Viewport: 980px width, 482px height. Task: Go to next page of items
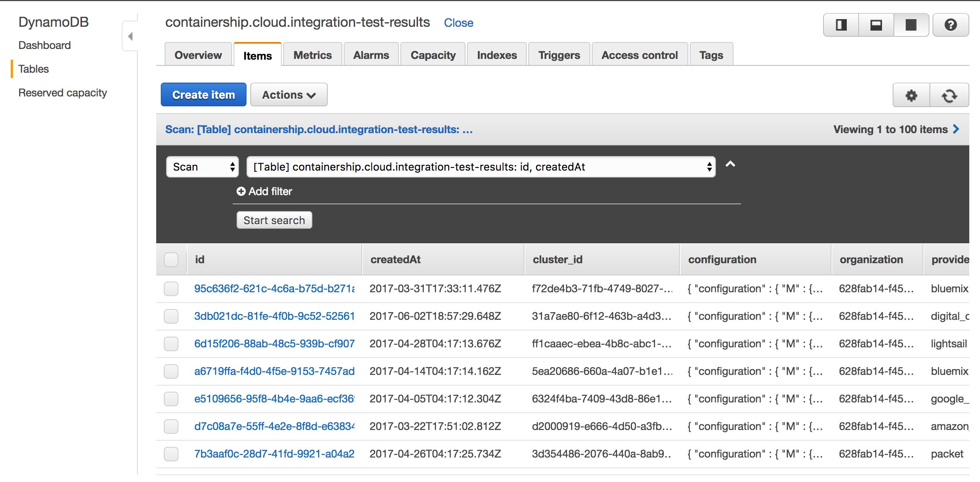[x=956, y=129]
